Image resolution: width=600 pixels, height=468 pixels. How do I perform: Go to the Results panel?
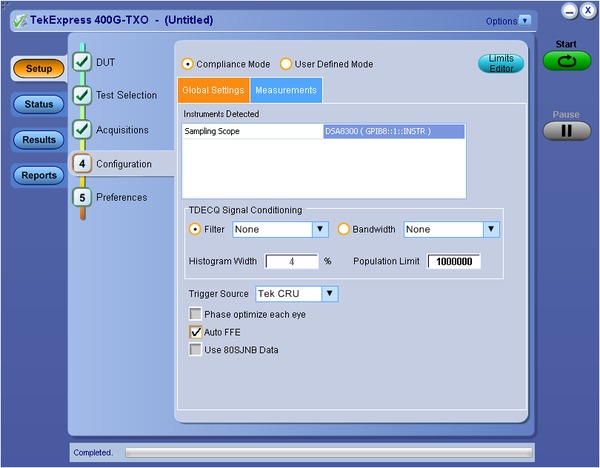pyautogui.click(x=39, y=140)
